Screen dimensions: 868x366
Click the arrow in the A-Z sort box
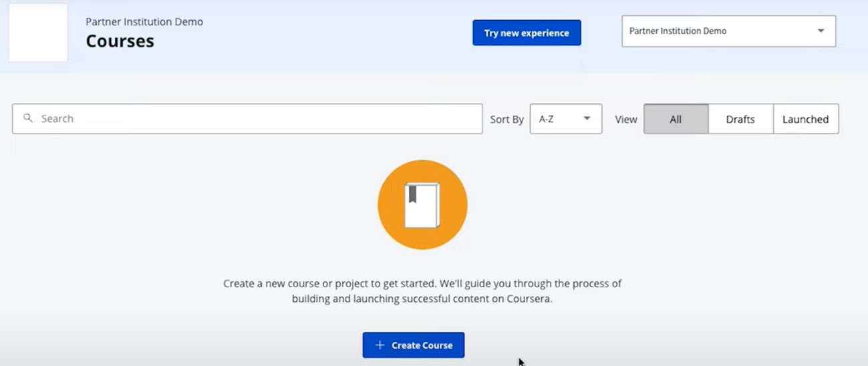pyautogui.click(x=587, y=119)
